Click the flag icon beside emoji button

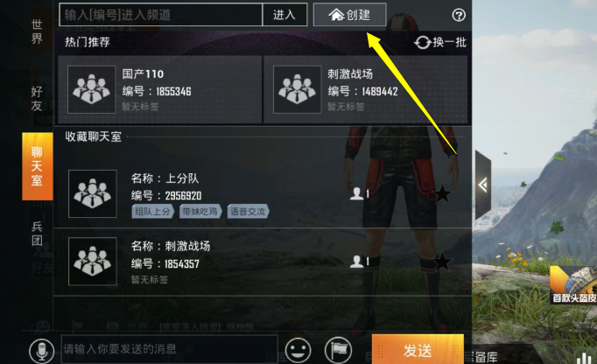click(x=338, y=350)
